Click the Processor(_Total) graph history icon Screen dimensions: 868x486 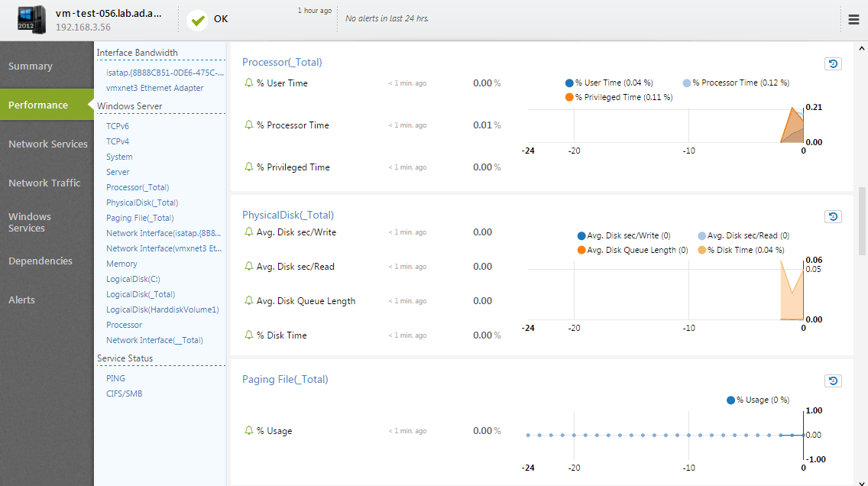point(833,63)
